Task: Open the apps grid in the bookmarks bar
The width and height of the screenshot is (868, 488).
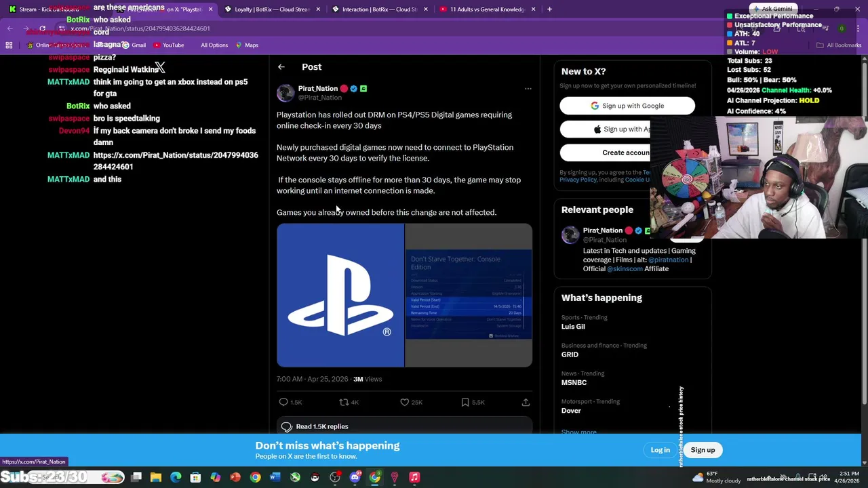Action: pos(9,45)
